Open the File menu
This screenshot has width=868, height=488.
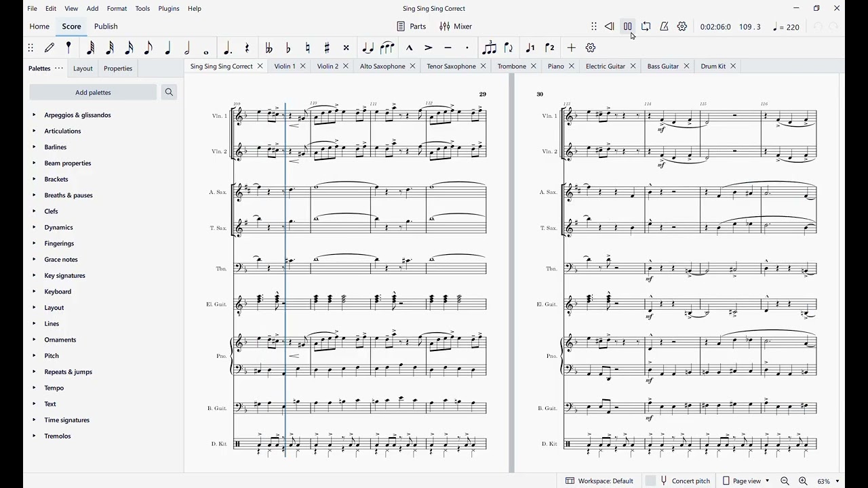click(33, 9)
